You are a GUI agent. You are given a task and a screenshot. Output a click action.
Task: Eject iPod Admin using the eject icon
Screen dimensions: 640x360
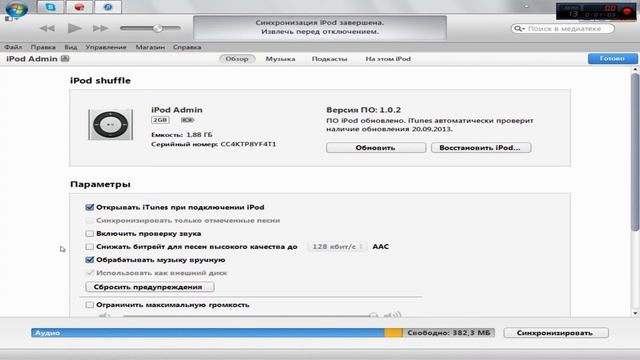click(65, 59)
